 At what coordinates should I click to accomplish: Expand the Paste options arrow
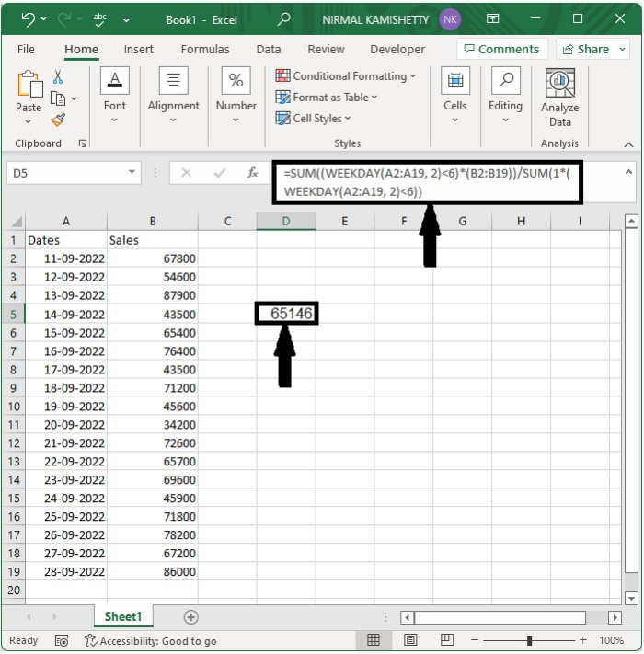coord(28,121)
